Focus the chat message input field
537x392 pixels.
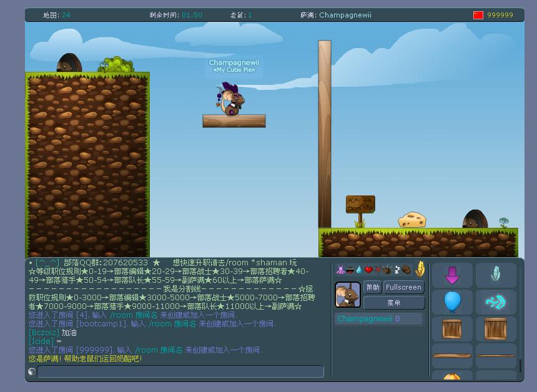[180, 371]
